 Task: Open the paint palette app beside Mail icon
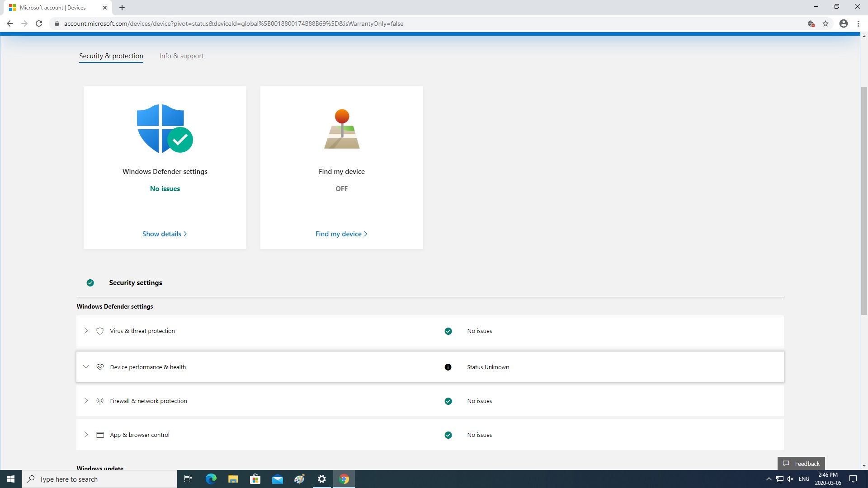pyautogui.click(x=300, y=479)
